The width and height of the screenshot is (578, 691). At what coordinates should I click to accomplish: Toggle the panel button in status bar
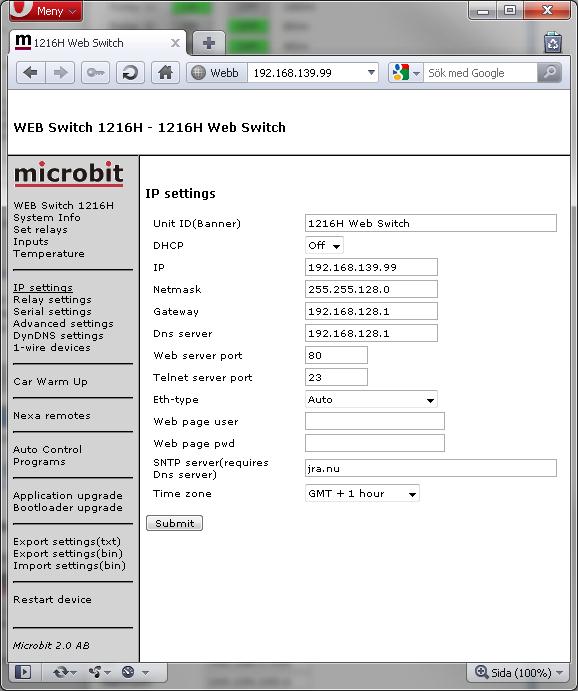(x=23, y=672)
